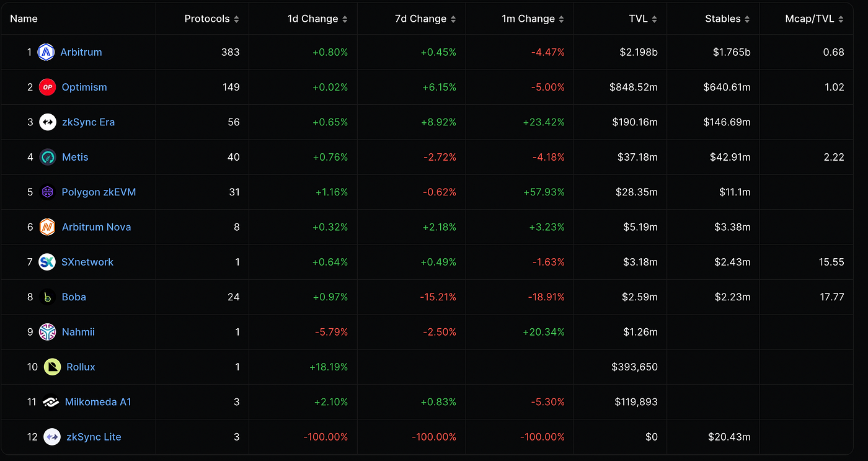The height and width of the screenshot is (461, 868).
Task: Click the Metis chain logo icon
Action: pos(48,157)
